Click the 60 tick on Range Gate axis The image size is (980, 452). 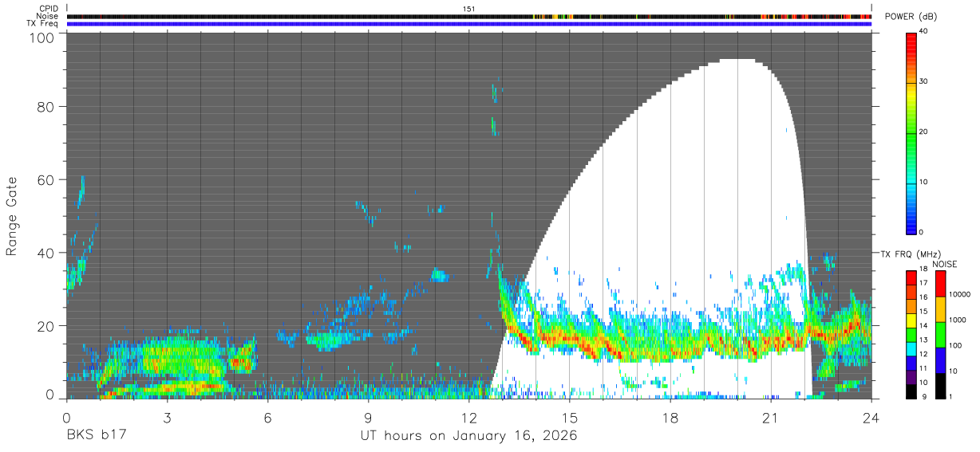46,179
